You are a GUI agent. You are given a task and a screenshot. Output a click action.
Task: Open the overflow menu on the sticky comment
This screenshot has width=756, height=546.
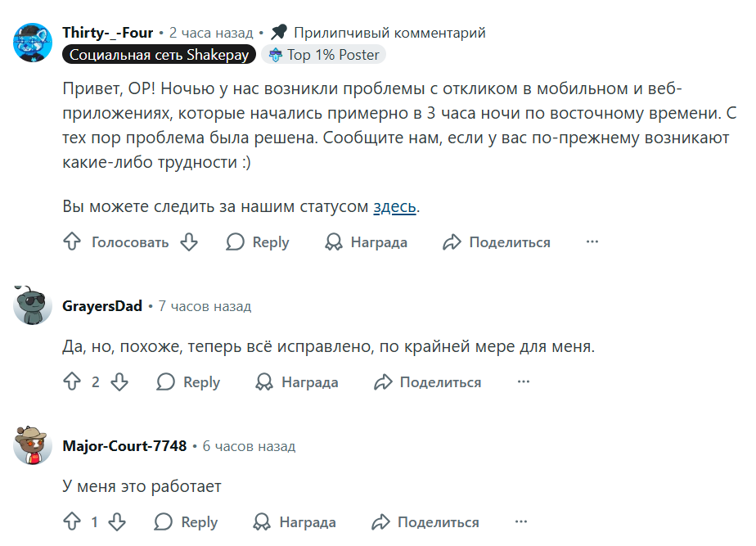(x=592, y=242)
